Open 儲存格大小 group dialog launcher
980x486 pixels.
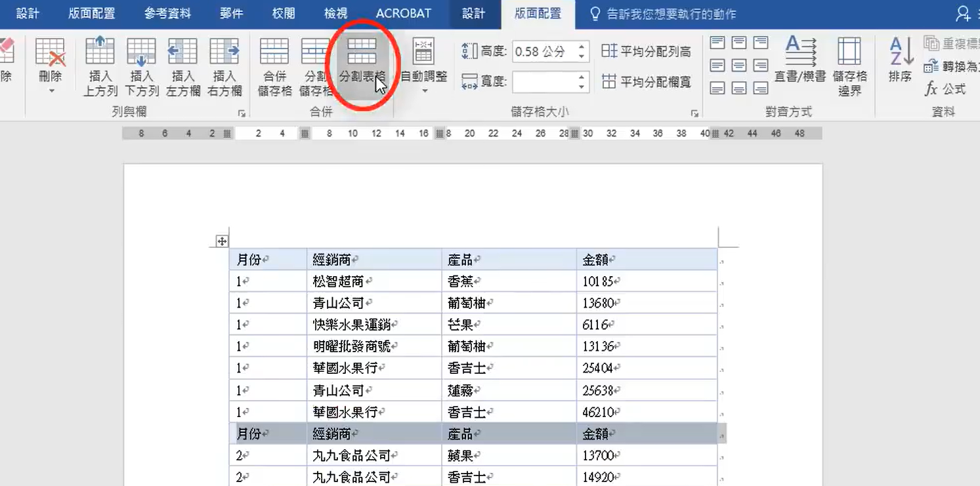click(x=694, y=113)
